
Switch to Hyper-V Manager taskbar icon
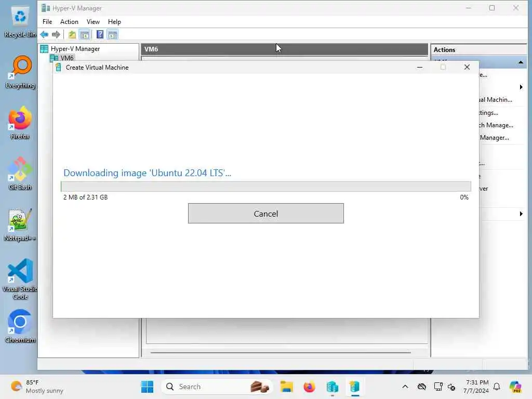coord(332,387)
